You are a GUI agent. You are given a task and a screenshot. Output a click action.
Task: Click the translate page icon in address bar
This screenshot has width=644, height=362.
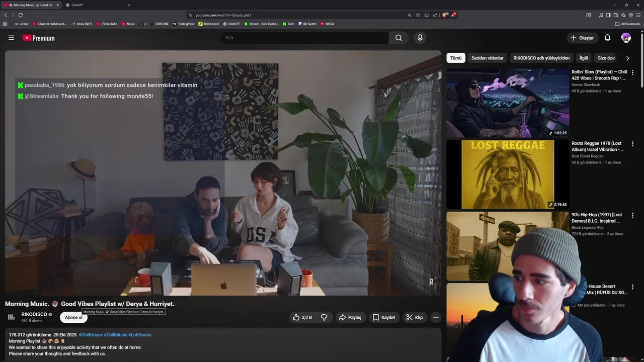(x=410, y=15)
